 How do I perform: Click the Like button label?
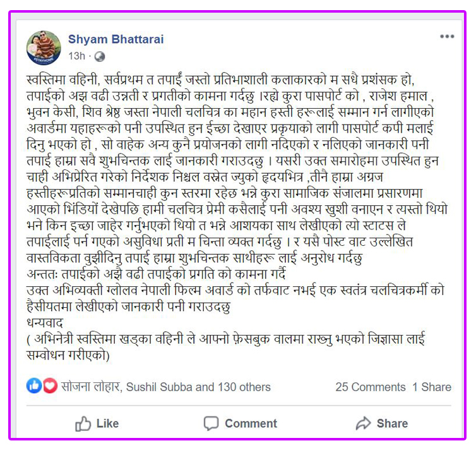(x=107, y=423)
